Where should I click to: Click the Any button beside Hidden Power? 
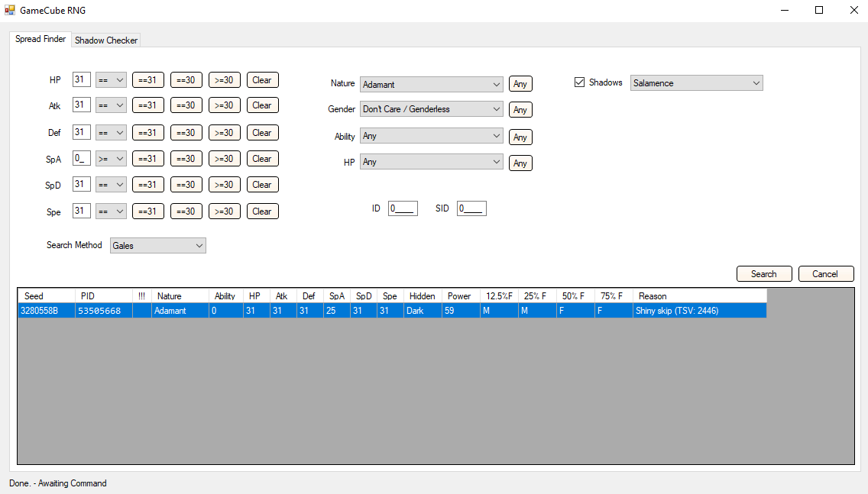(520, 162)
